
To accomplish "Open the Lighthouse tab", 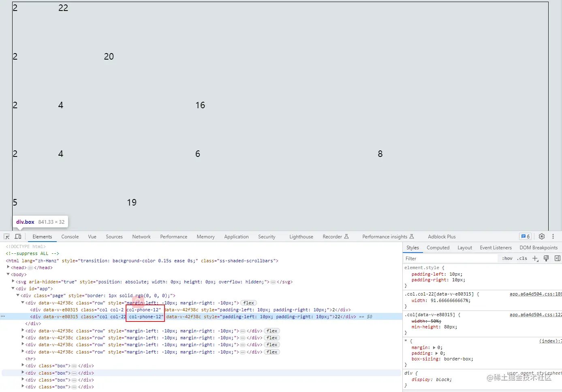I will click(x=301, y=237).
